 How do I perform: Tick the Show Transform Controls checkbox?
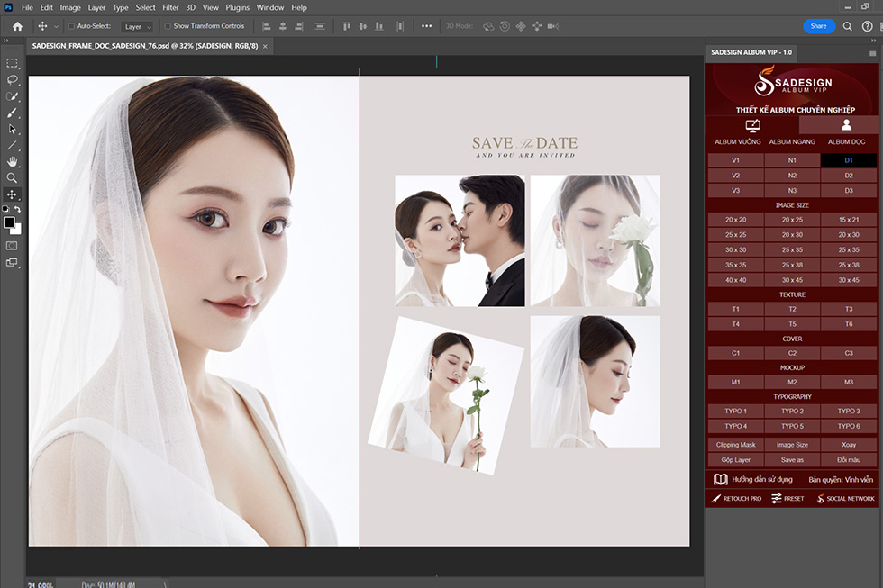(168, 27)
